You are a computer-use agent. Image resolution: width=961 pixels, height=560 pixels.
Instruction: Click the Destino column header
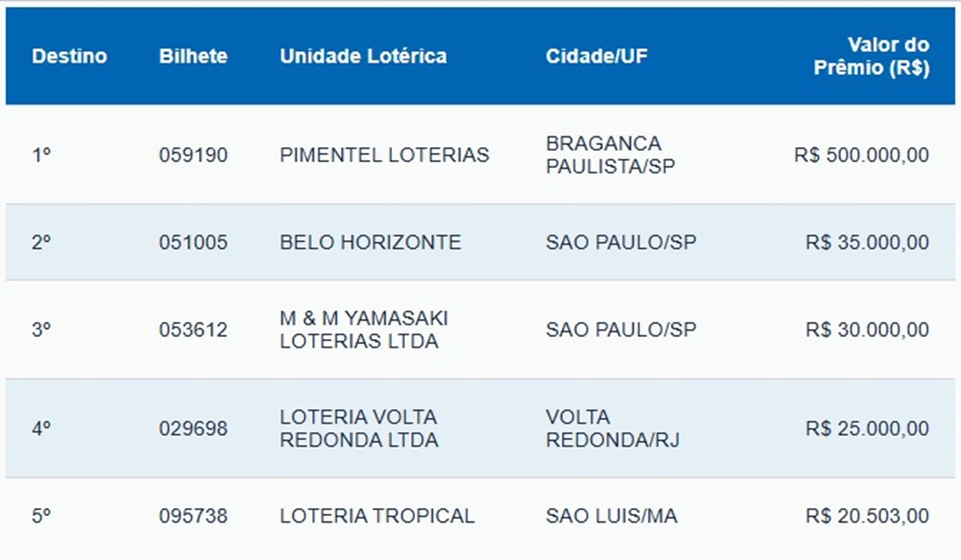point(69,56)
